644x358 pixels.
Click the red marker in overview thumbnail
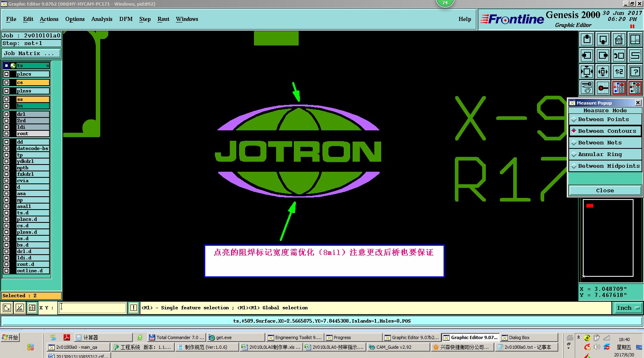pos(590,206)
